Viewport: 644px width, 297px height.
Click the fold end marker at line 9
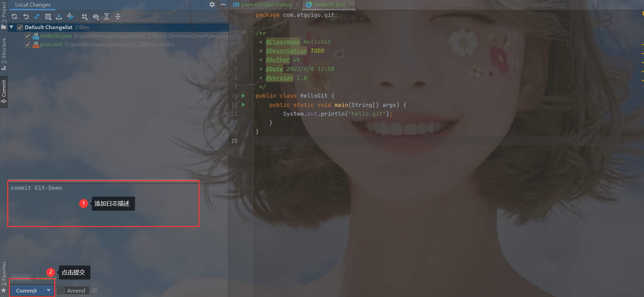click(x=253, y=87)
